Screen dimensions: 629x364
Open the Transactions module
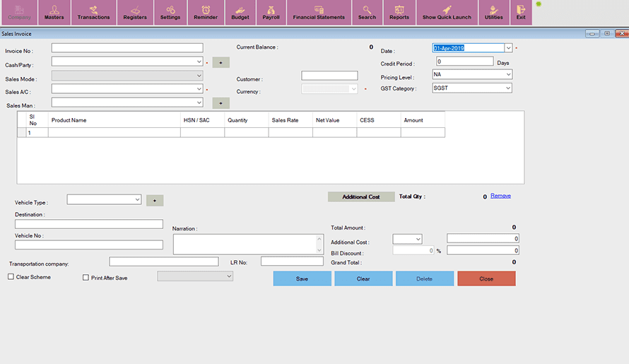[93, 13]
